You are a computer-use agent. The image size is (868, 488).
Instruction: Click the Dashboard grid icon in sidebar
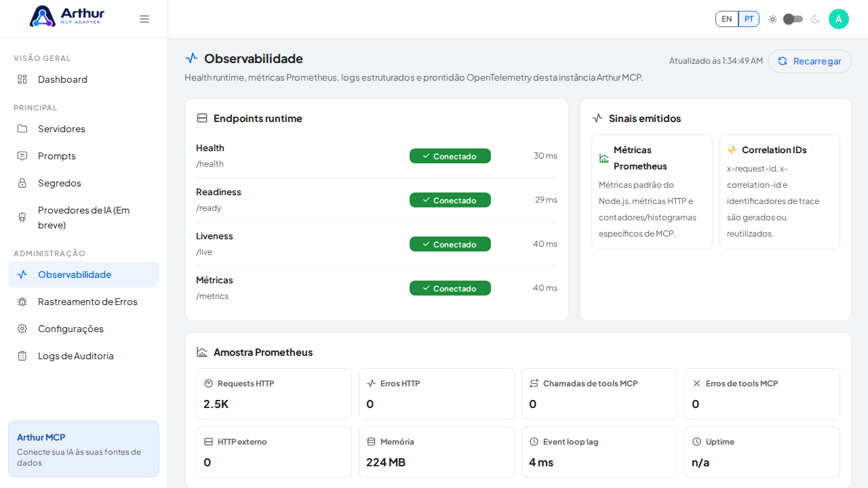[x=22, y=79]
